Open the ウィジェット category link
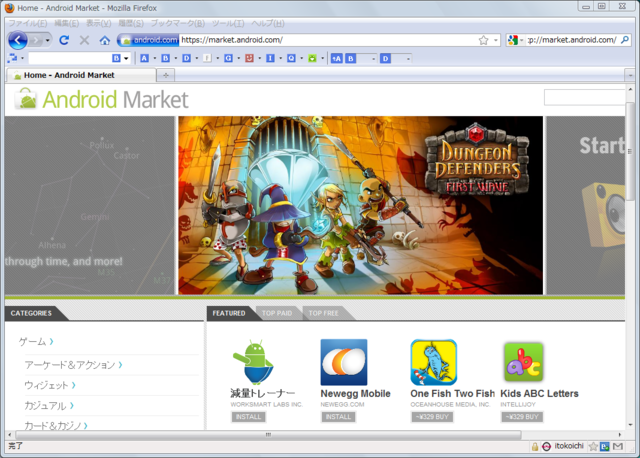The width and height of the screenshot is (640, 458). (x=50, y=385)
